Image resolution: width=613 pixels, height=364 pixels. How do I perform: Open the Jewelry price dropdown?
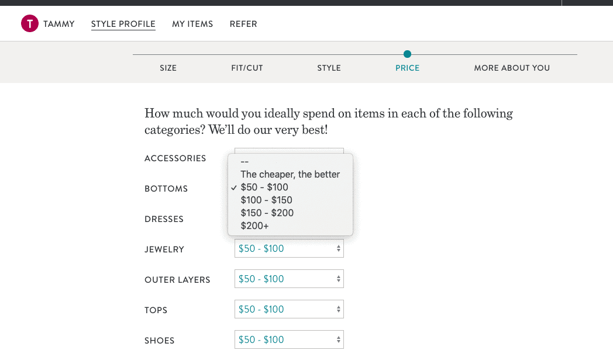(x=289, y=248)
